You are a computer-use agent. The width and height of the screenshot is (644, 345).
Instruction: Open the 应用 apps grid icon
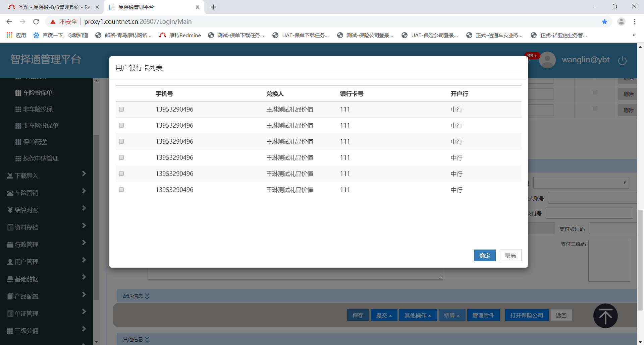9,35
